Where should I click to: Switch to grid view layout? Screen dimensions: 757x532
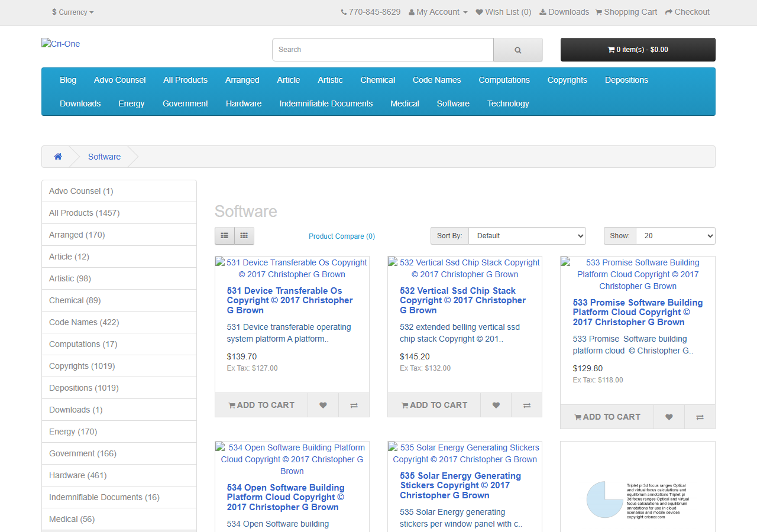(244, 236)
